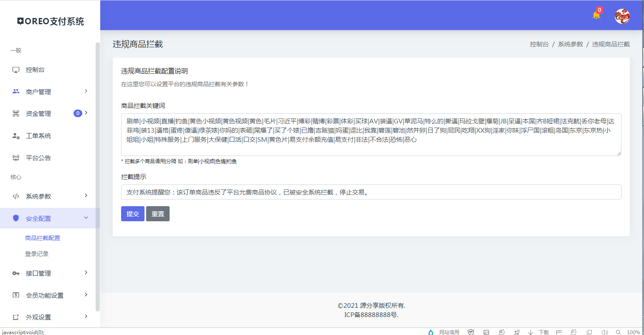
Task: Click the 商户管理 people icon in sidebar
Action: [15, 91]
